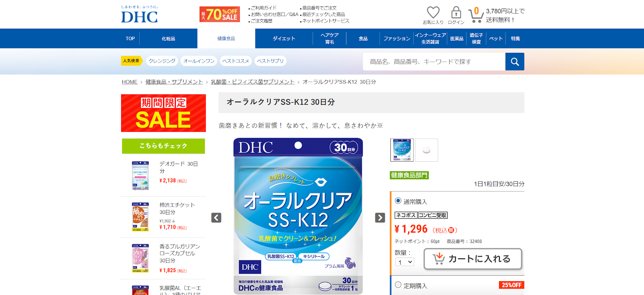This screenshot has width=644, height=295.
Task: Open 遺伝子検査 navigation tab
Action: [476, 39]
